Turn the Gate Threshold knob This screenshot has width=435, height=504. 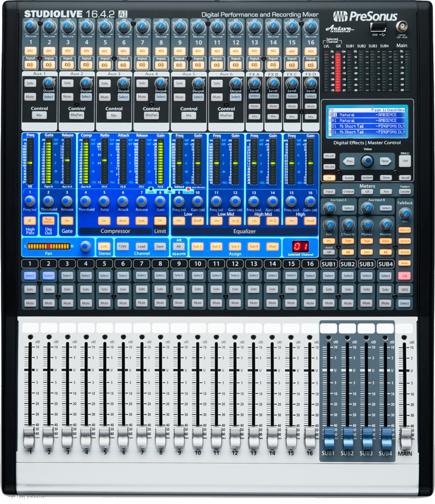click(48, 201)
